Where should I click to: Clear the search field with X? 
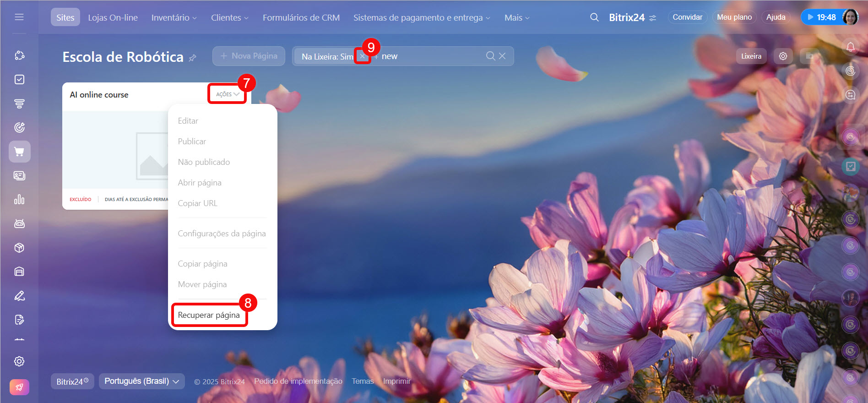[x=502, y=56]
